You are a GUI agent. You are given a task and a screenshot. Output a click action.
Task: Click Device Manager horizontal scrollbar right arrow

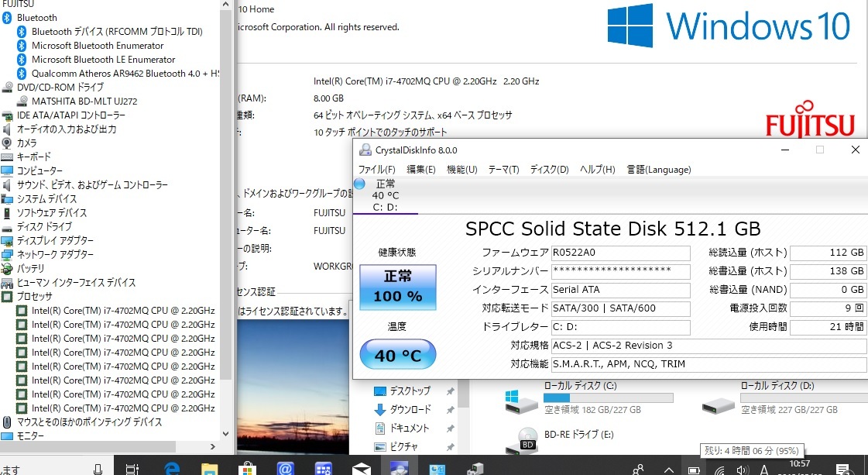[x=213, y=446]
